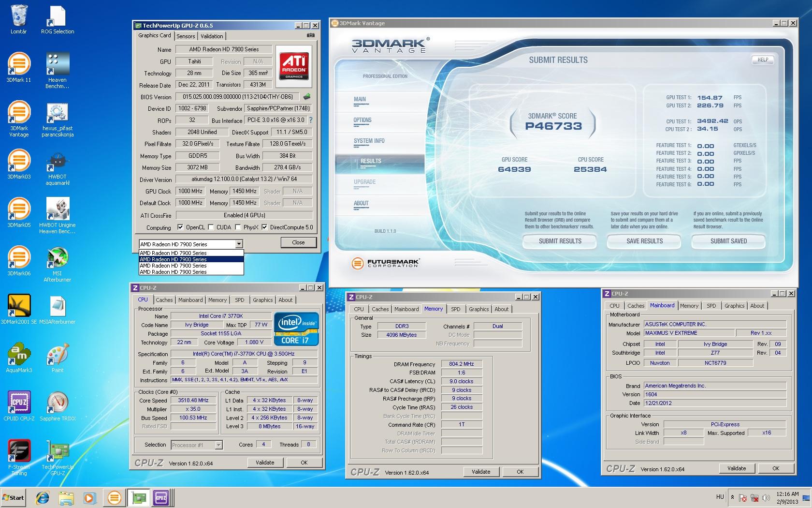
Task: Open Internet Explorer from the taskbar
Action: point(43,497)
